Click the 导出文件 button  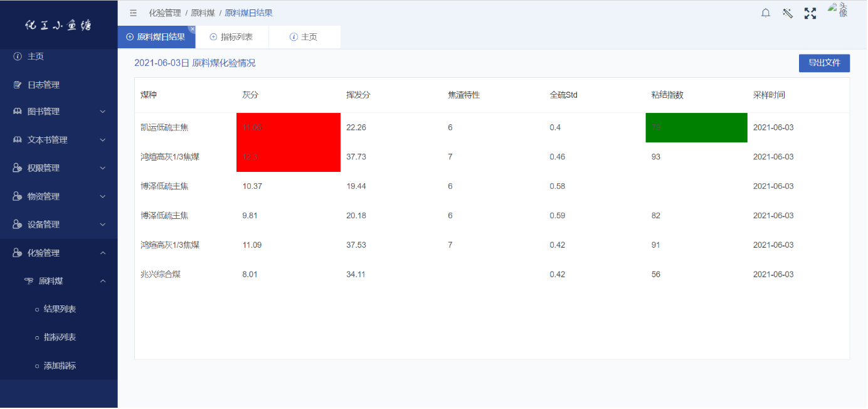(x=823, y=63)
